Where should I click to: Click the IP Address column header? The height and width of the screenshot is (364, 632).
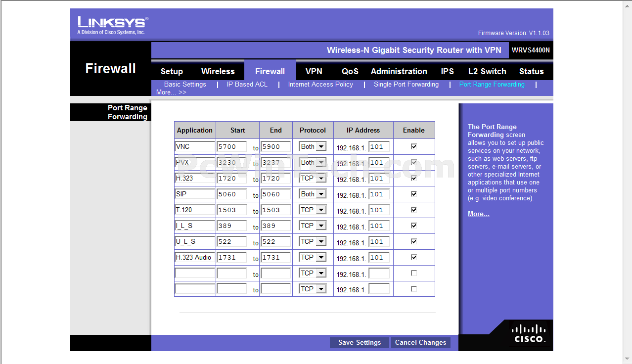click(363, 130)
